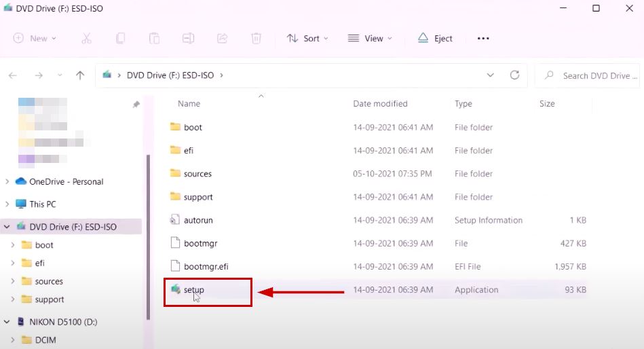Click the 1,957 KB size value
Image resolution: width=644 pixels, height=349 pixels.
[571, 266]
